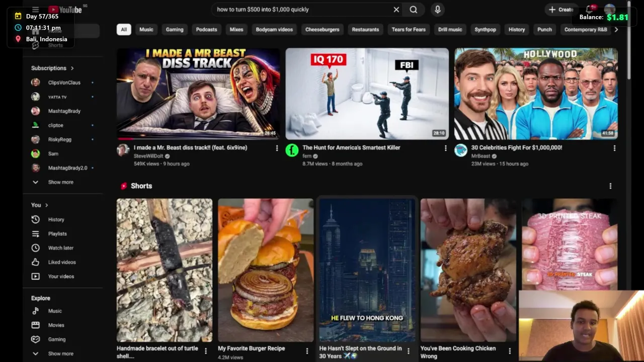Open the 3D Printed Steak Short
Viewport: 644px width, 362px height.
(570, 244)
